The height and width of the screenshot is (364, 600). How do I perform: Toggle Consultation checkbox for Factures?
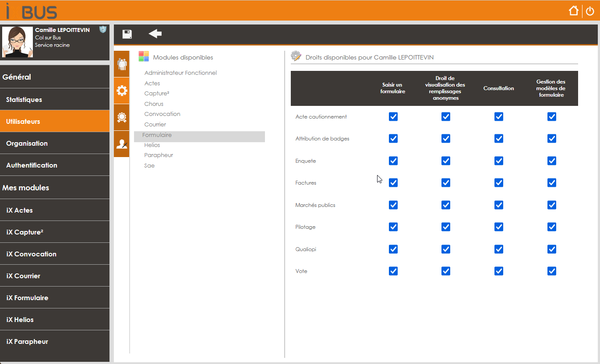(x=499, y=182)
